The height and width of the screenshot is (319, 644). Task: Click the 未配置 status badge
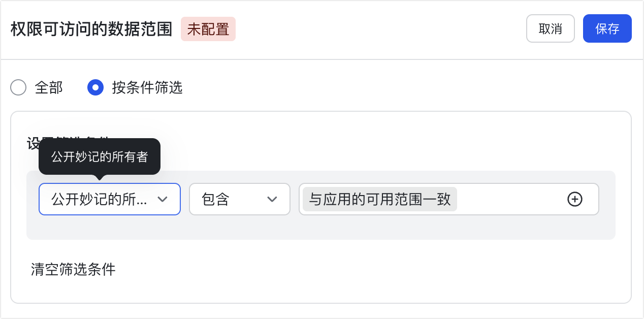(x=208, y=29)
